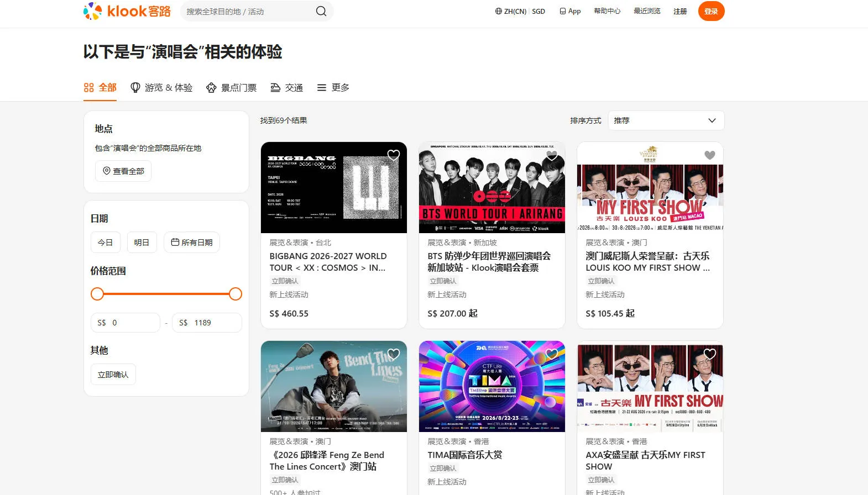Favorite the AXA Louis Koo Hong Kong card

tap(710, 354)
